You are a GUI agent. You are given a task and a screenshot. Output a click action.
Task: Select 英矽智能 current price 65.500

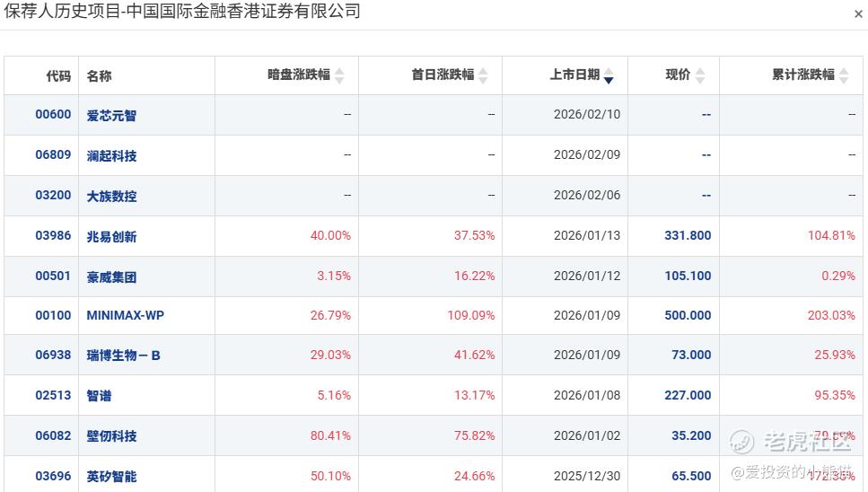(691, 477)
